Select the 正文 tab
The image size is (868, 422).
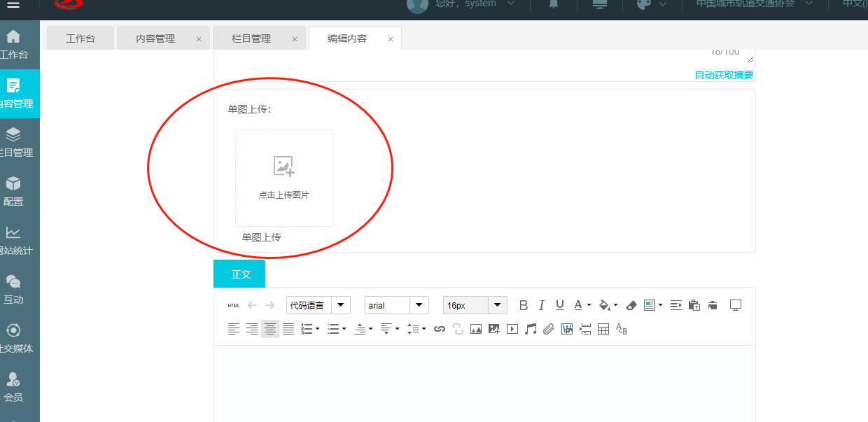pyautogui.click(x=239, y=274)
